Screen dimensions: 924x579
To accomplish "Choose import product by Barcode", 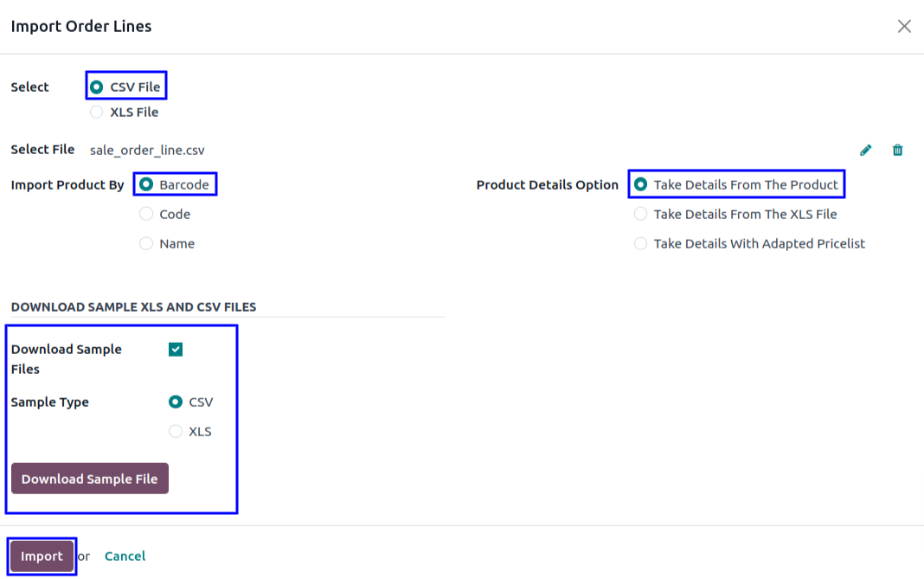I will point(146,184).
